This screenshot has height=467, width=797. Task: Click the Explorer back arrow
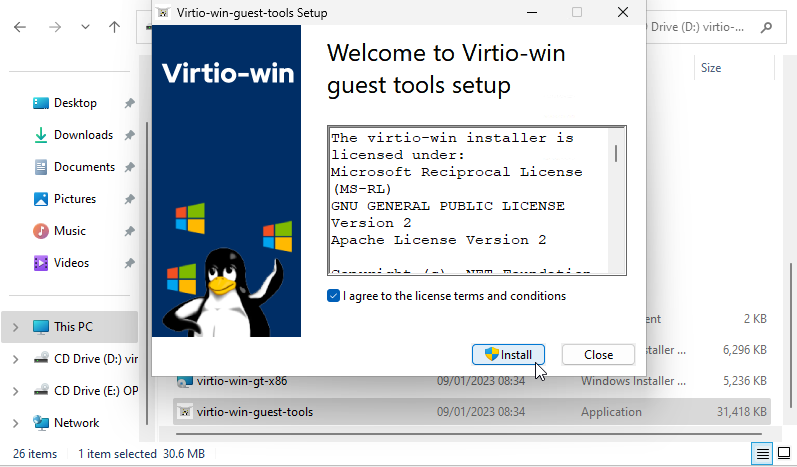coord(20,28)
